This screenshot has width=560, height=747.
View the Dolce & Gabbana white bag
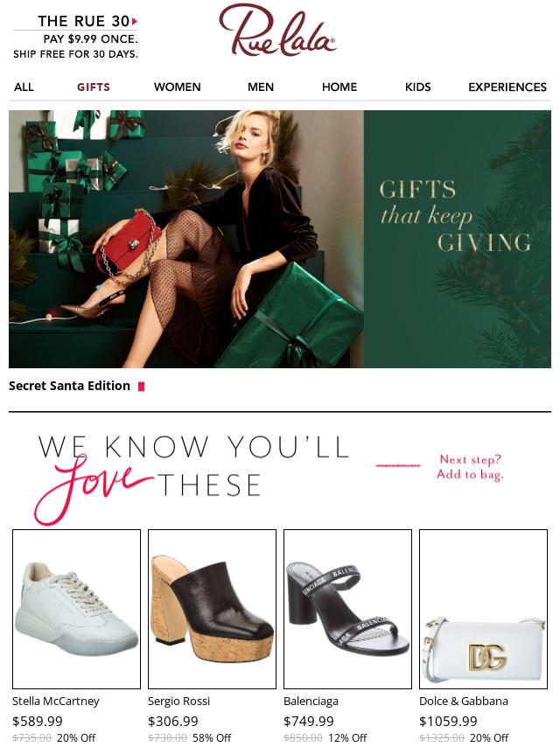tap(483, 609)
